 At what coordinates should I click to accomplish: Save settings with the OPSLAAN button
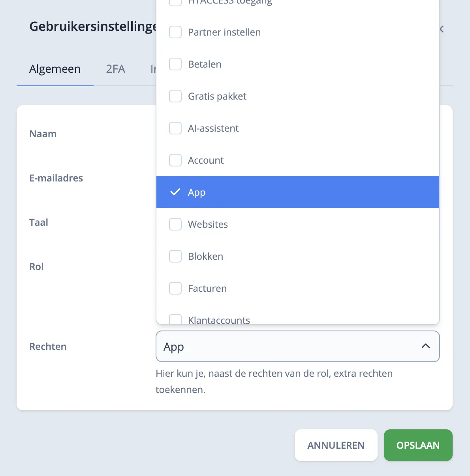click(418, 445)
